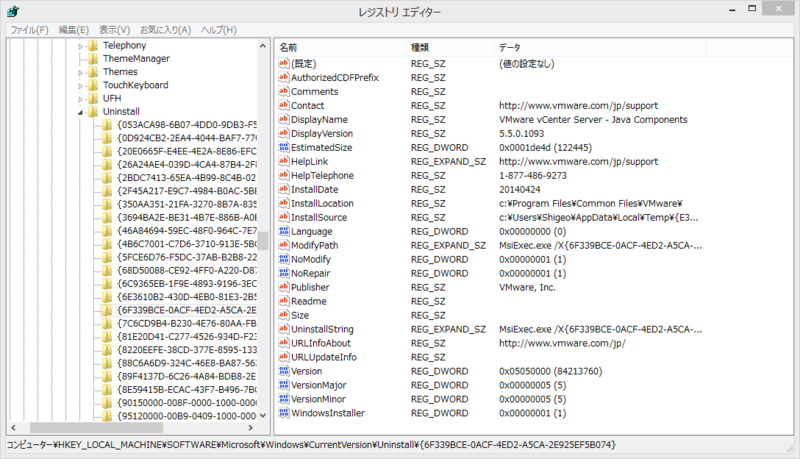Screen dimensions: 800x459
Task: Click the folder icon of key {95120000-00B9-0409
Action: pyautogui.click(x=107, y=416)
